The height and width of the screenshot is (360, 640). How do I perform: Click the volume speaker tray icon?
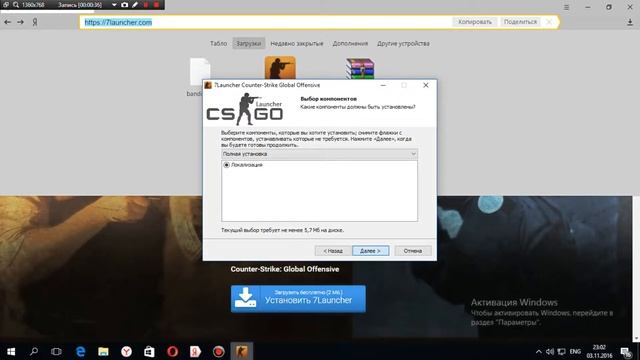click(x=550, y=351)
